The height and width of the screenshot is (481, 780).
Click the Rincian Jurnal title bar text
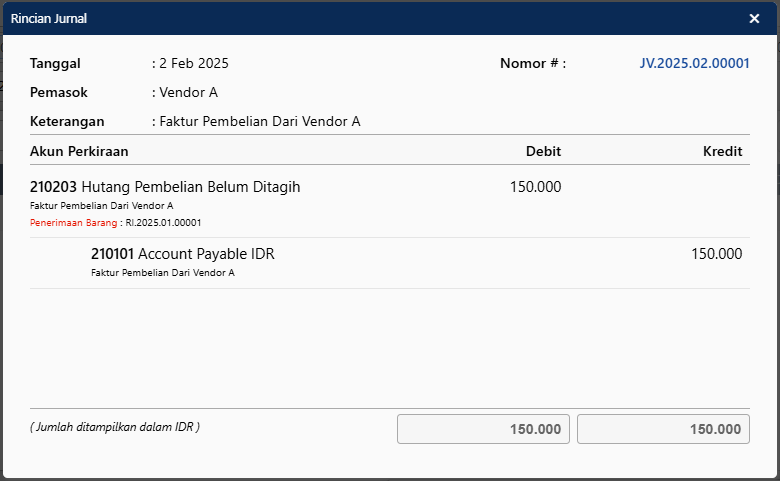[50, 18]
